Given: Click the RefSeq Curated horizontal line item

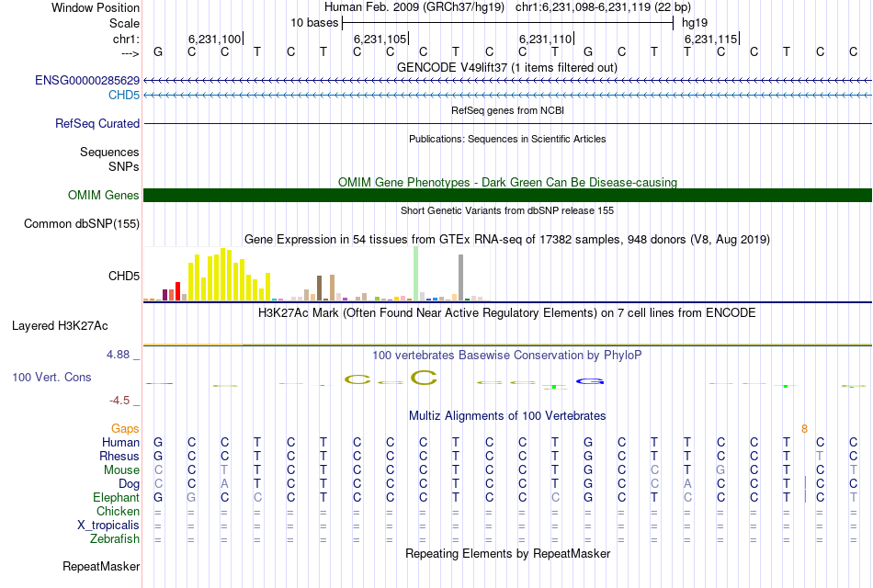Looking at the screenshot, I should tap(507, 124).
